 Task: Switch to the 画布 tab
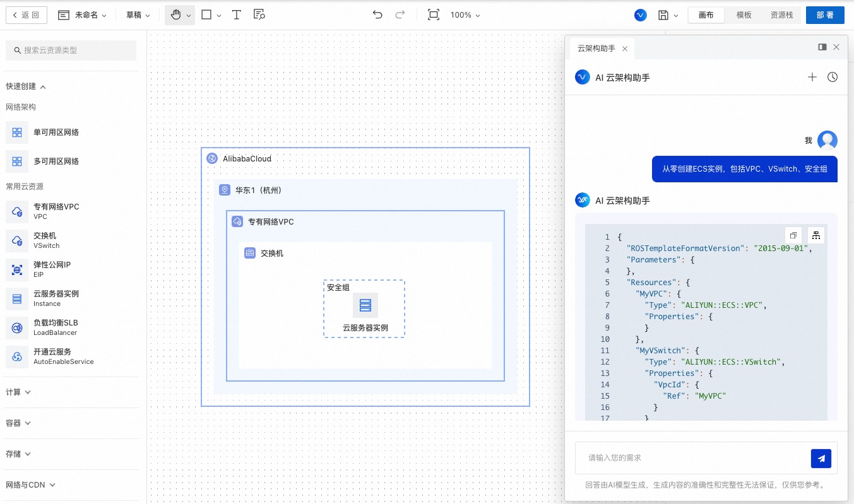pyautogui.click(x=706, y=15)
